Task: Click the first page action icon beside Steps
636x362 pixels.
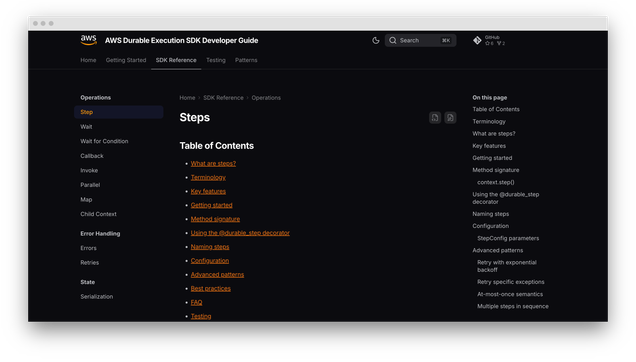Action: [435, 118]
